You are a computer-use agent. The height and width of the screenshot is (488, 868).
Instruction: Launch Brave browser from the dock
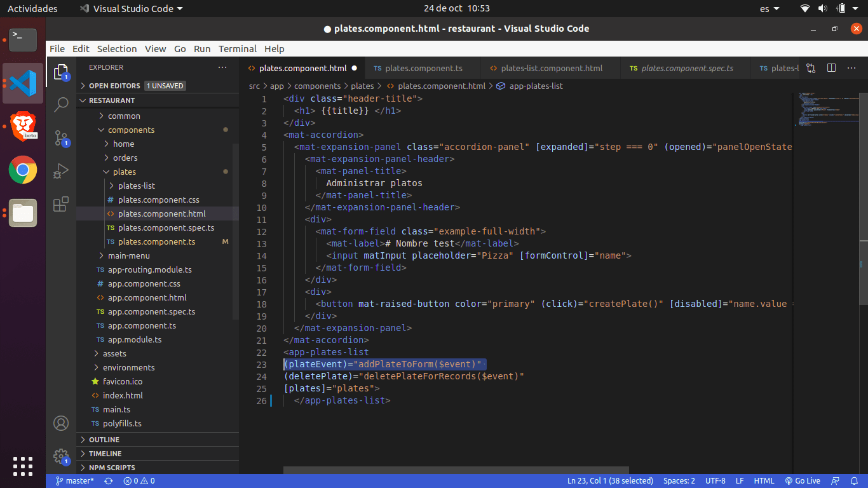point(23,126)
